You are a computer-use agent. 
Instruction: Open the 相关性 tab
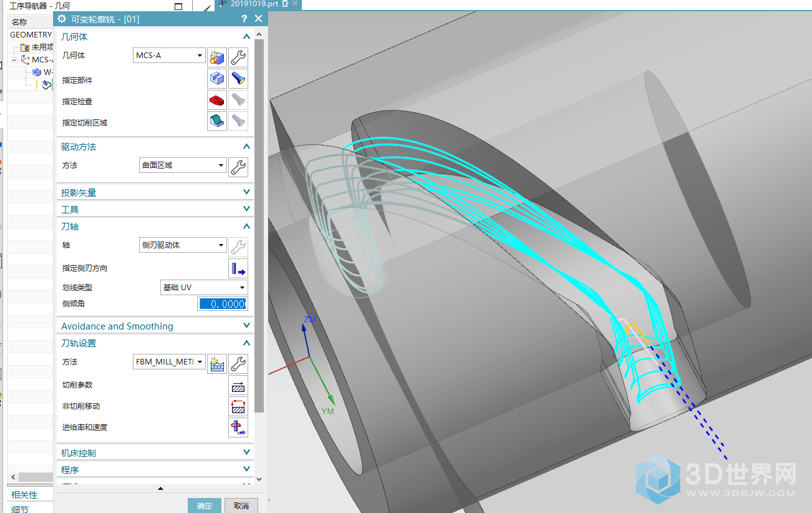[24, 495]
